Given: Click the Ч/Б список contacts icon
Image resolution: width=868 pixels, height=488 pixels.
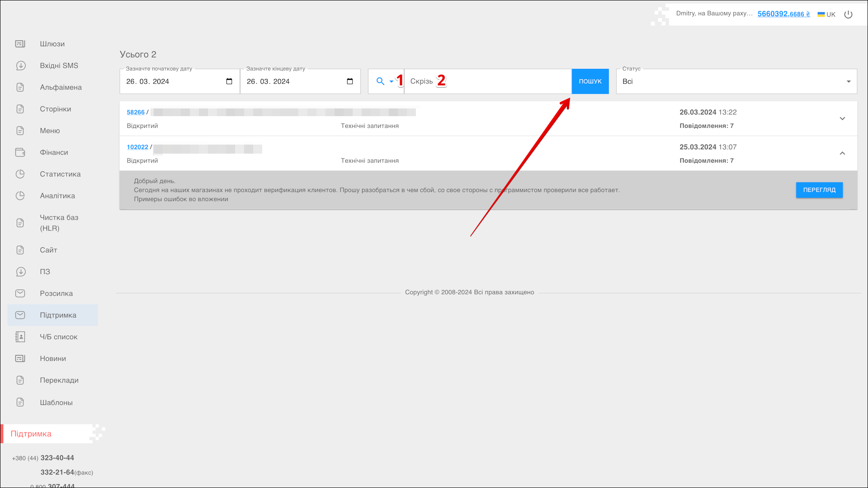Looking at the screenshot, I should click(x=20, y=337).
